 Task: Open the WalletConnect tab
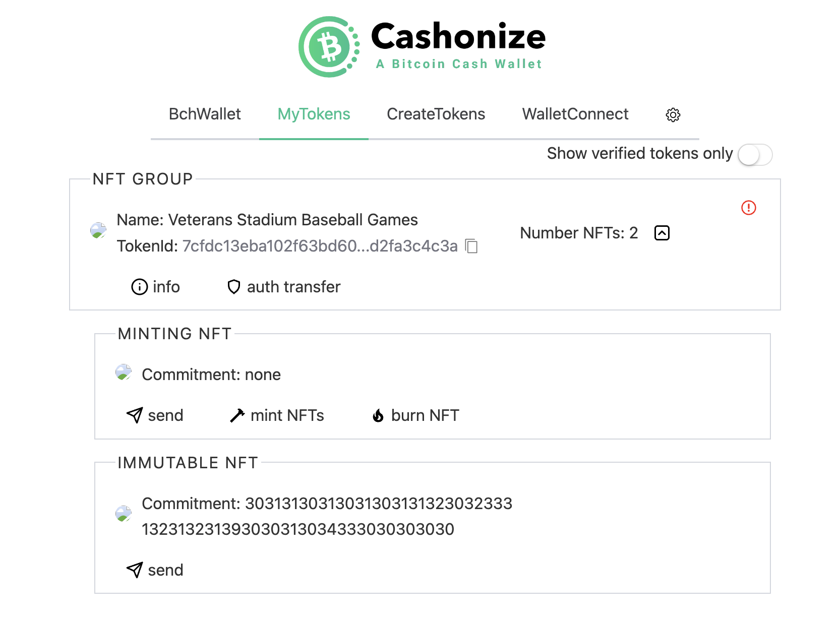tap(575, 114)
